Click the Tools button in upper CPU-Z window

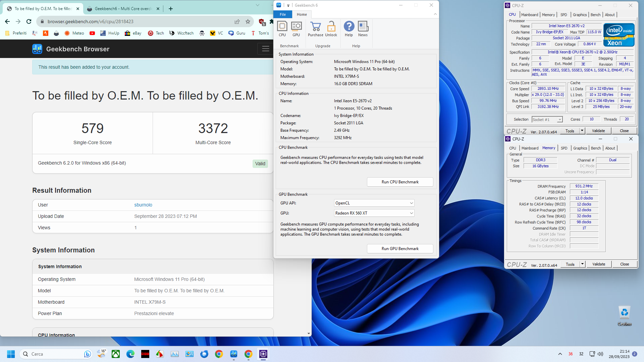pos(570,131)
